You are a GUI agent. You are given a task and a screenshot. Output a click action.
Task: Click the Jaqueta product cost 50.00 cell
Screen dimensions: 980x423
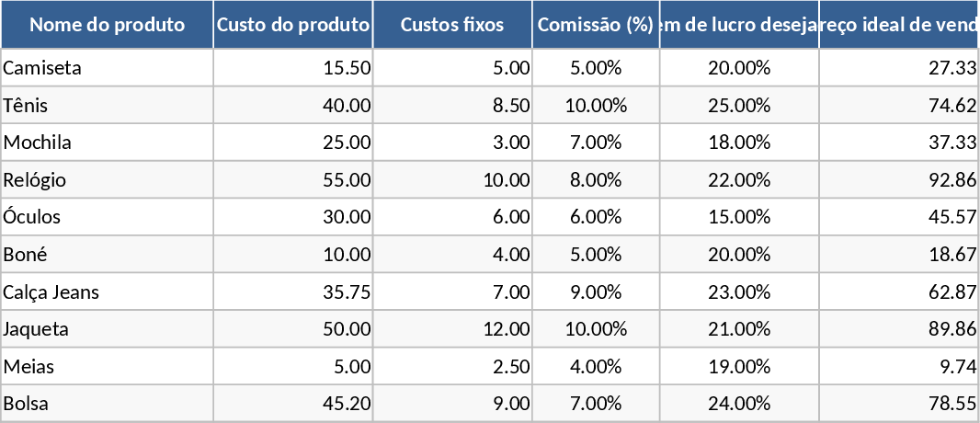(293, 329)
